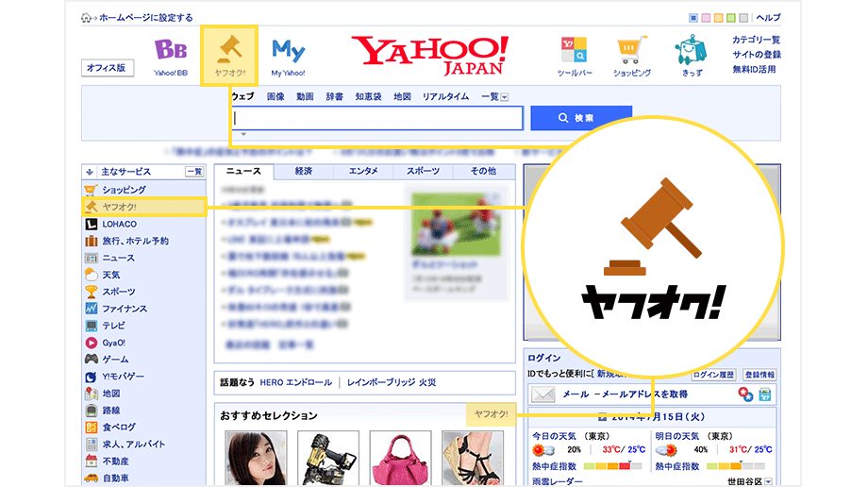Click the home icon beside ホームページに設定する
This screenshot has height=487, width=868.
point(86,18)
